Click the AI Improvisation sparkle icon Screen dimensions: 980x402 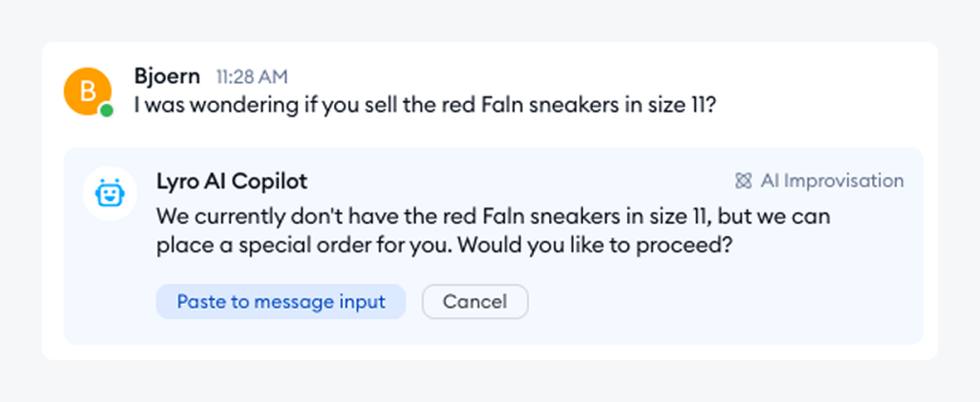[743, 181]
